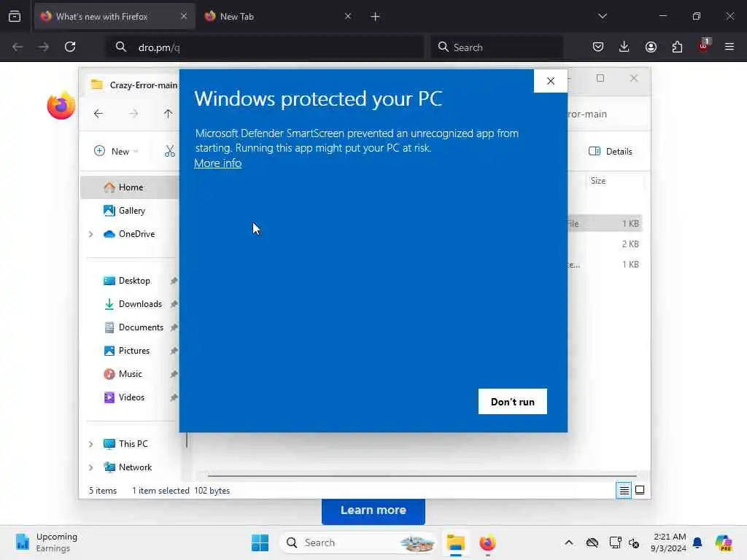Screen dimensions: 747x560
Task: Open the Firefox extensions icon
Action: point(677,47)
